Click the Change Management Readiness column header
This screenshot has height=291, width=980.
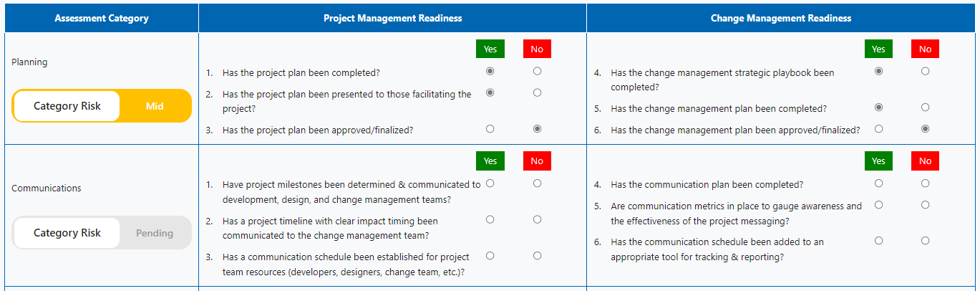781,18
